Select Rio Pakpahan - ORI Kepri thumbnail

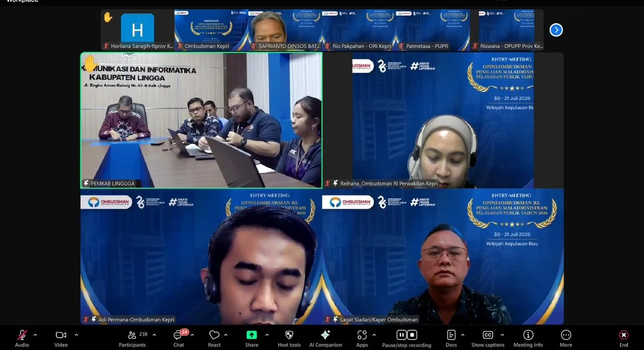[x=359, y=30]
